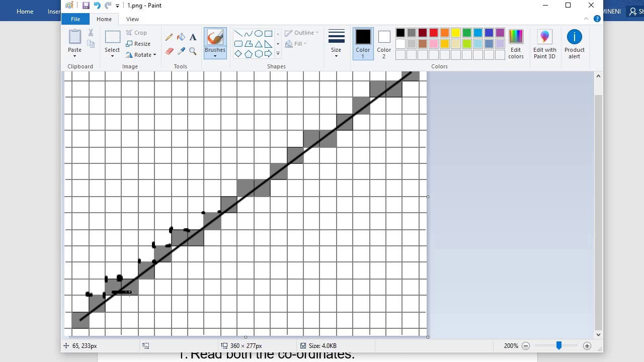Screen dimensions: 644x362
Task: Choose the Curve shape
Action: [x=249, y=34]
